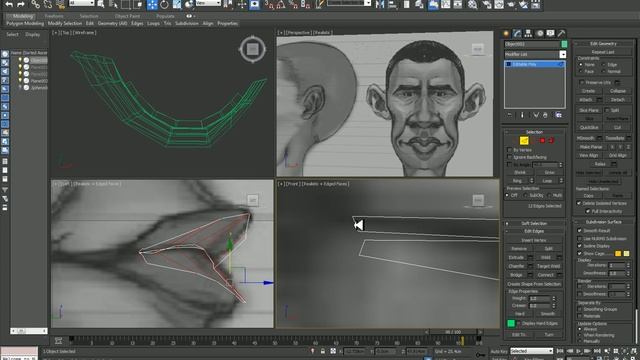Click the Repeat Last button
The width and height of the screenshot is (640, 360).
[603, 52]
